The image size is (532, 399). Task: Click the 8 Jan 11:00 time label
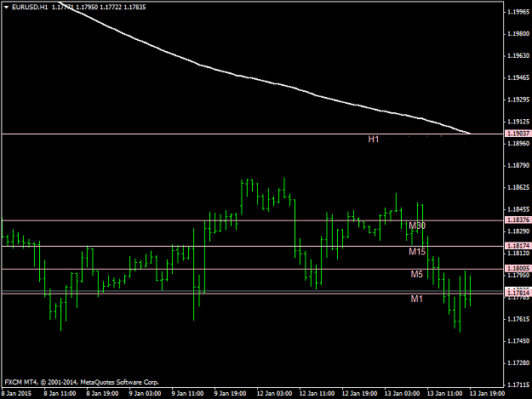60,394
